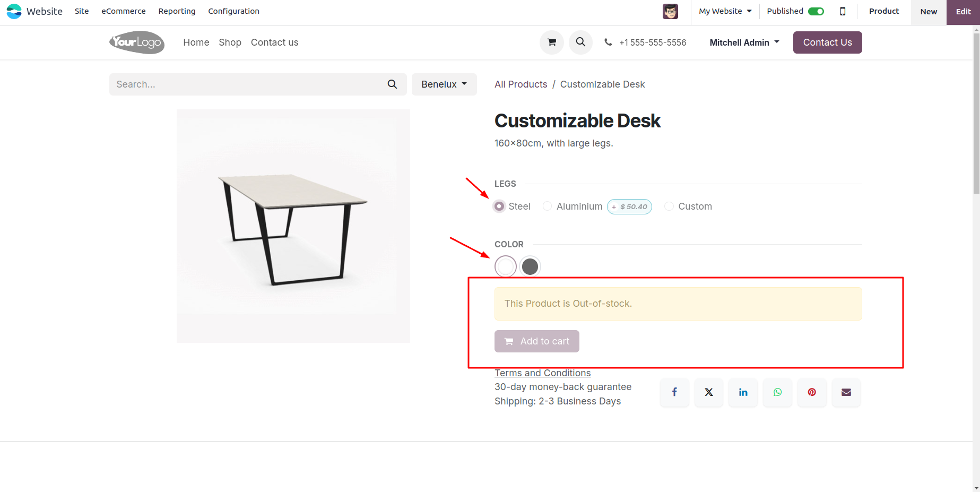
Task: Open the My Website dropdown
Action: (725, 11)
